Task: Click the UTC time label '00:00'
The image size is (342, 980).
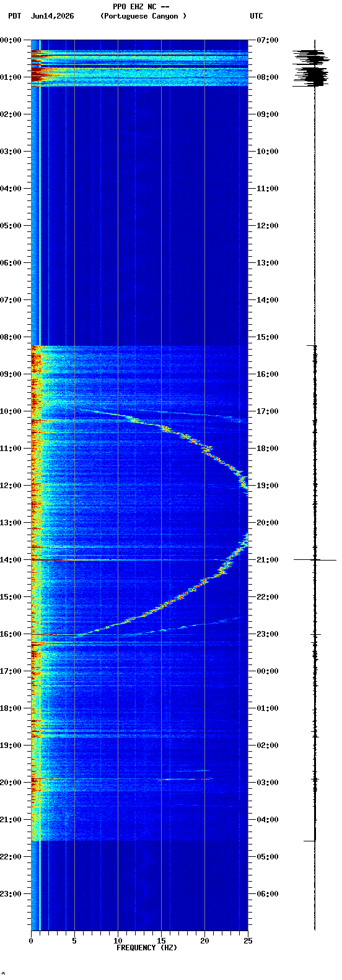Action: point(268,671)
